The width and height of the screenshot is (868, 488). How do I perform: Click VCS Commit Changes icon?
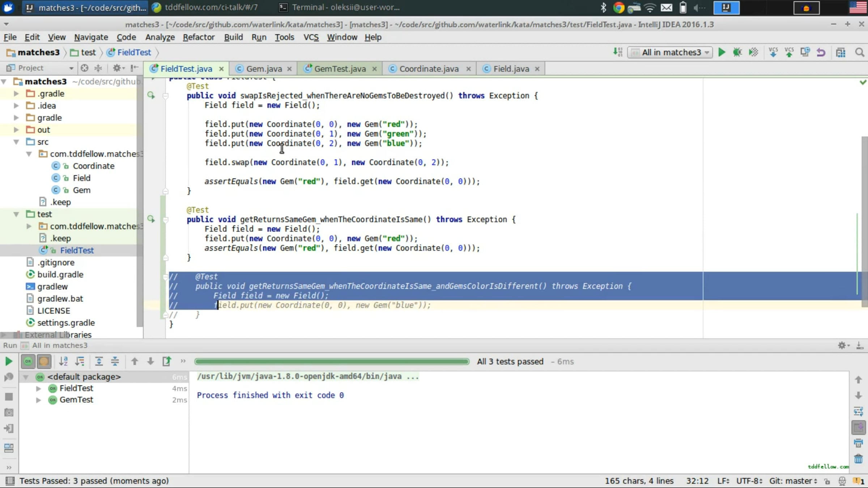click(x=789, y=52)
